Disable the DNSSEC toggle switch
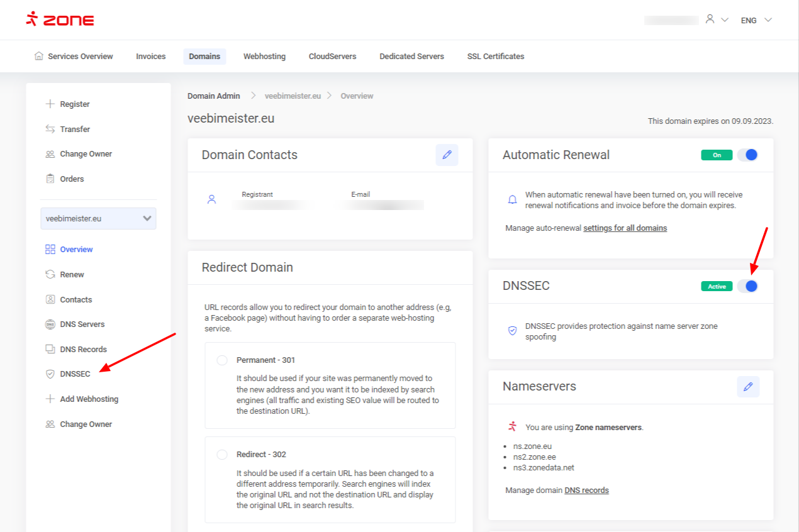Screen dimensions: 799x532 point(747,286)
